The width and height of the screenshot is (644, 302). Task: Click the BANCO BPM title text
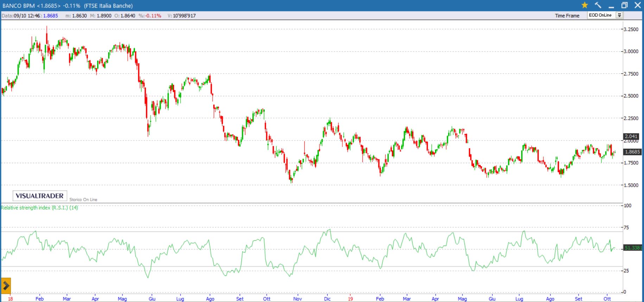point(18,6)
